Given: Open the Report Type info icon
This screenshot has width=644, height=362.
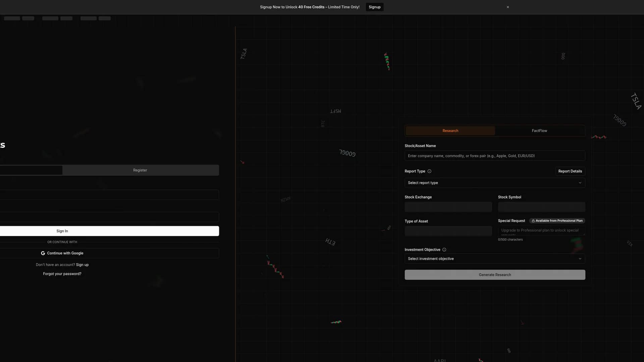Looking at the screenshot, I should (x=429, y=171).
